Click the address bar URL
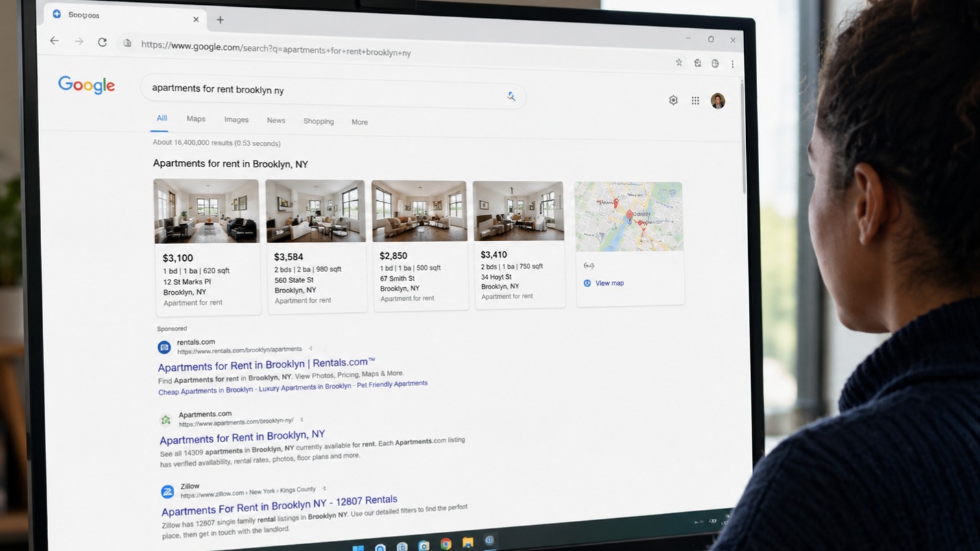 276,48
